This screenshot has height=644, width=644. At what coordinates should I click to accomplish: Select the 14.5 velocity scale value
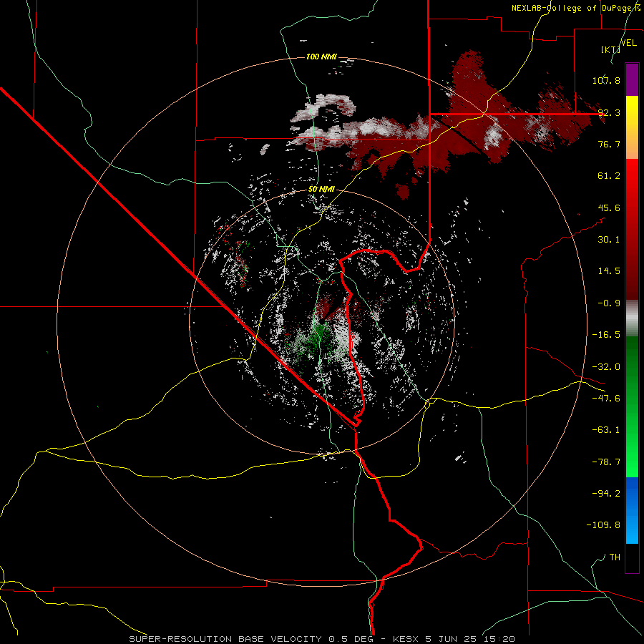[x=609, y=271]
